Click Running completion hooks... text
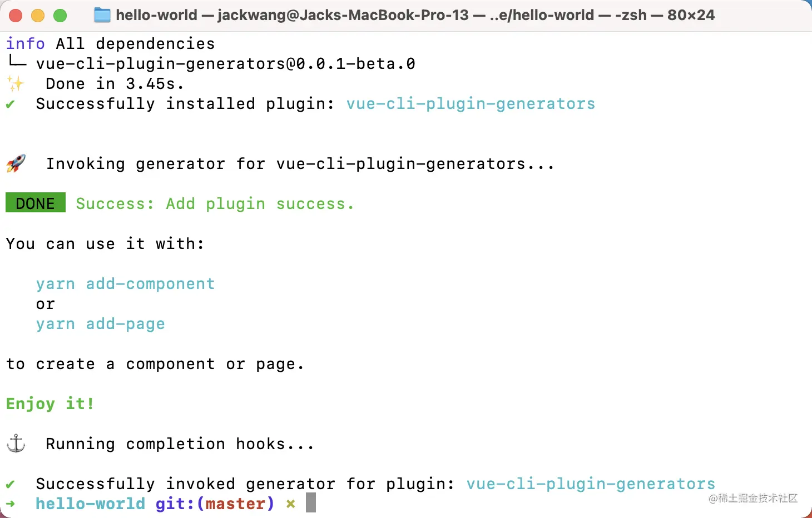812x518 pixels. 180,444
